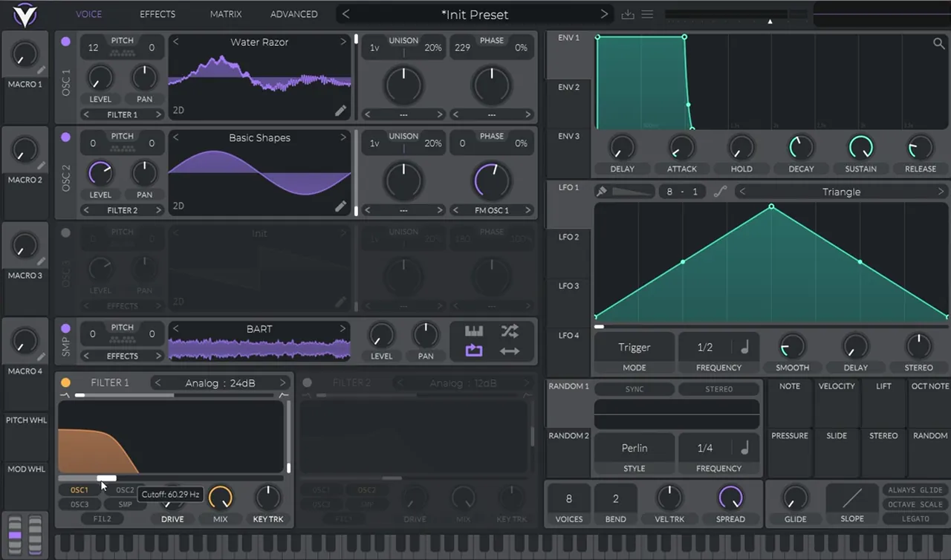Edit the MACRO 1 name with the pencil icon

coord(42,71)
